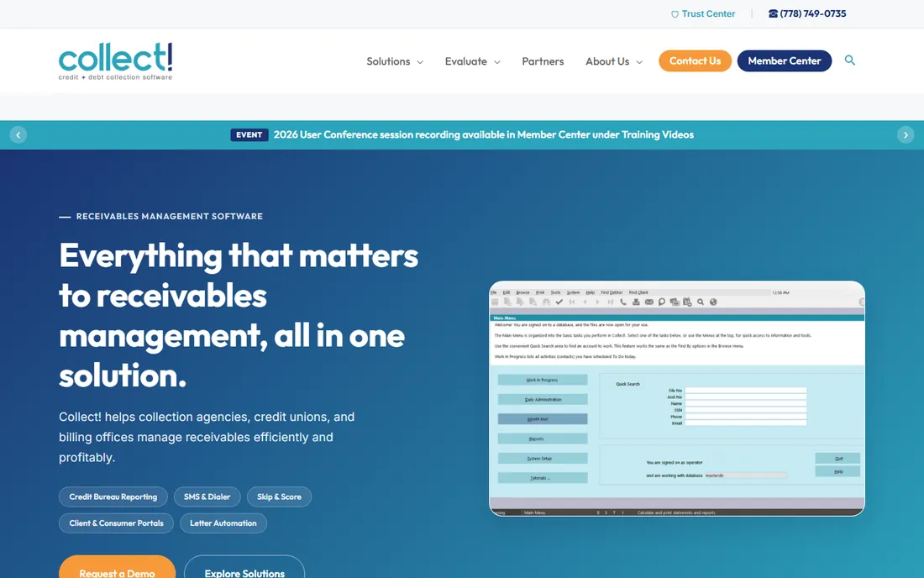Call the number (778) 749-0735
924x578 pixels.
(x=812, y=13)
